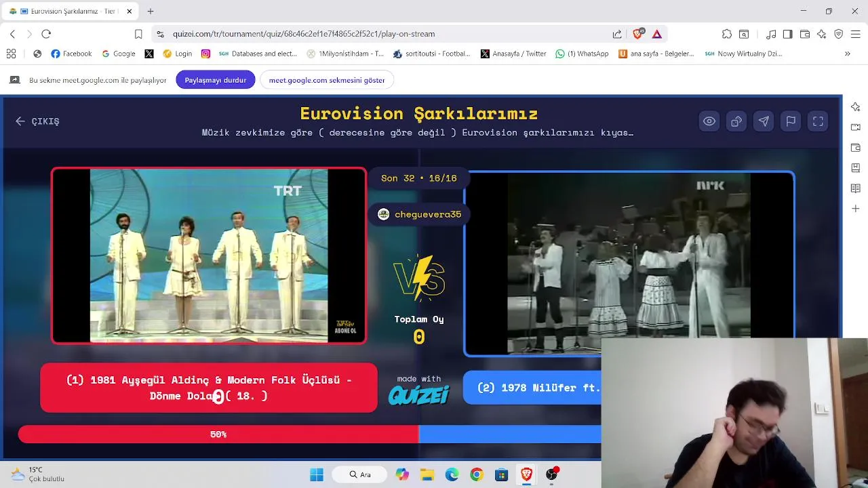Click the share page icon in address bar
Screen dimensions: 868x488
[617, 34]
